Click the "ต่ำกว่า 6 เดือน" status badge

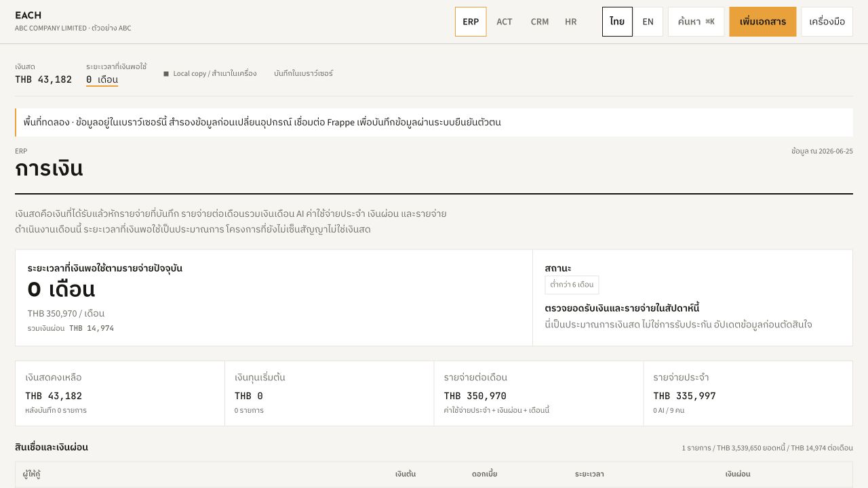coord(572,285)
